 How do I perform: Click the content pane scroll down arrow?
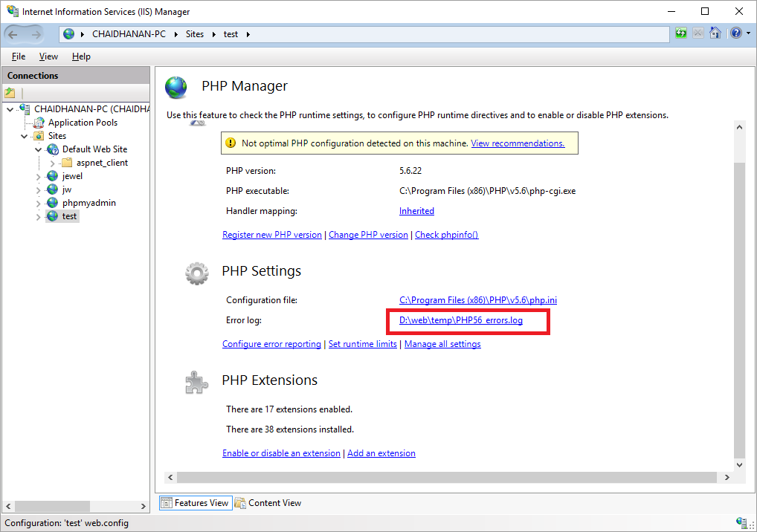coord(739,465)
